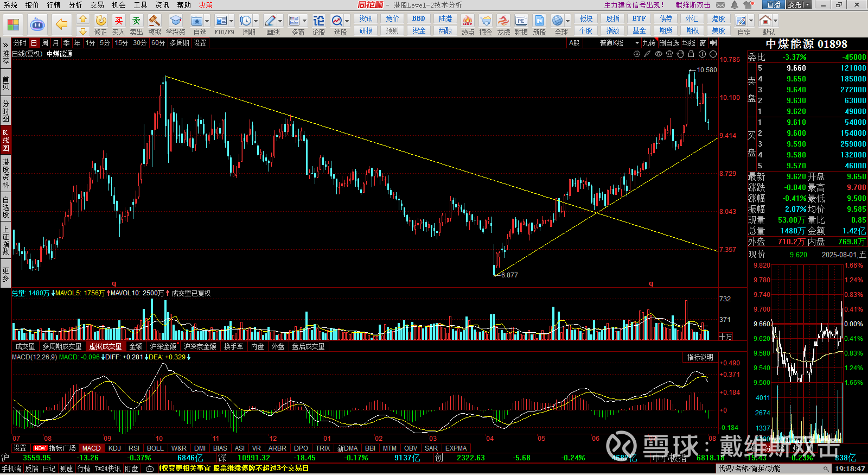Image resolution: width=868 pixels, height=475 pixels.
Task: Switch to the KDJ indicator tab
Action: (x=114, y=448)
